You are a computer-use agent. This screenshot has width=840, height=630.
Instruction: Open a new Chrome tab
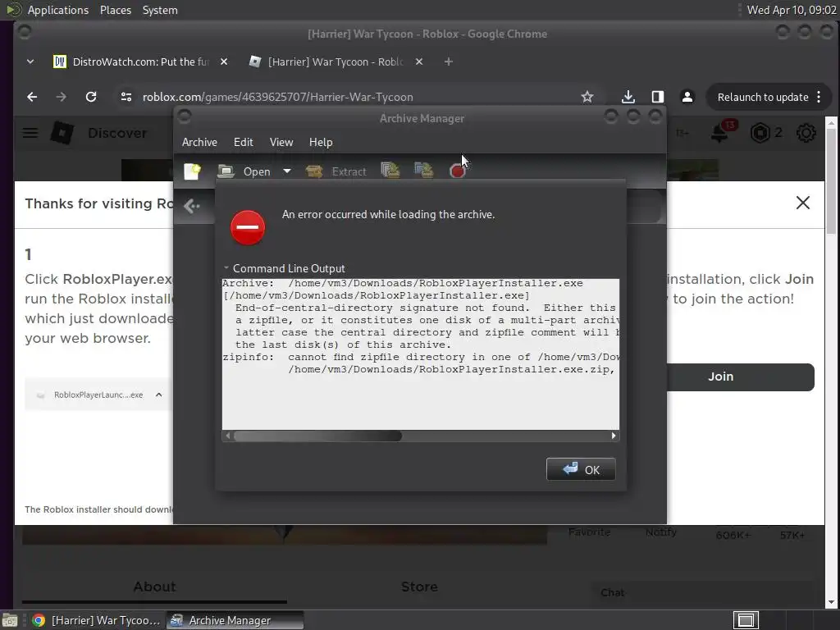[449, 62]
